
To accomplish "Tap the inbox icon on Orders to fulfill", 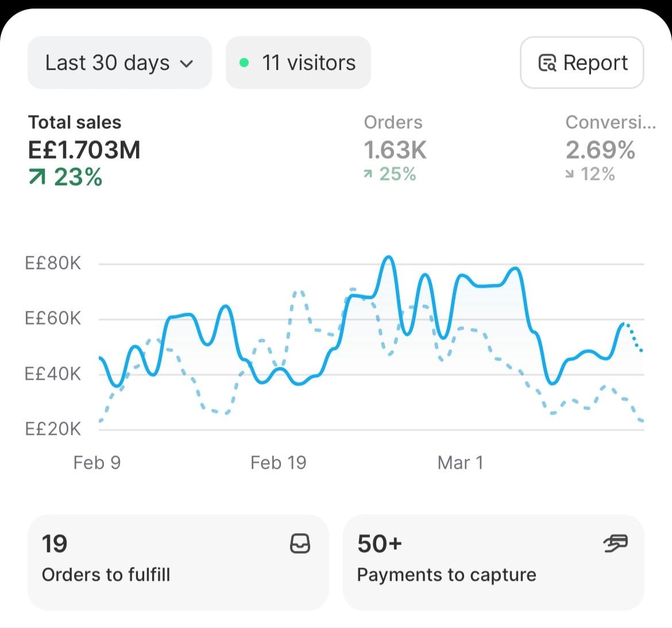I will coord(300,544).
